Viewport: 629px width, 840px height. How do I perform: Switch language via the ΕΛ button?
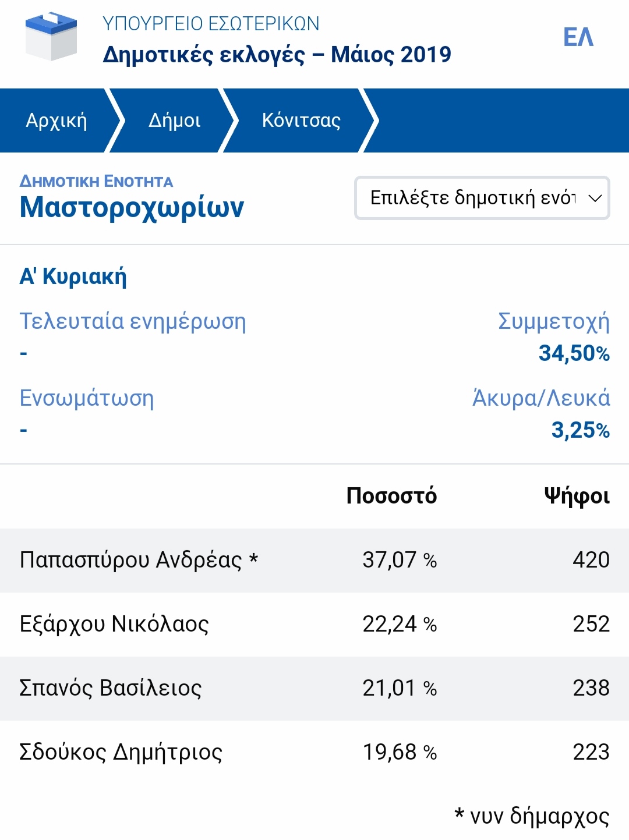[x=578, y=38]
